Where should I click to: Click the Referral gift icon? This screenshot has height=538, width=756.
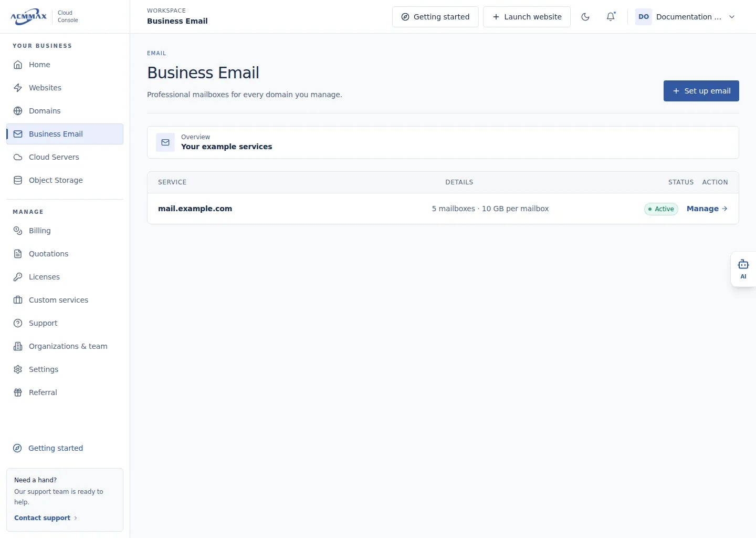click(x=18, y=392)
